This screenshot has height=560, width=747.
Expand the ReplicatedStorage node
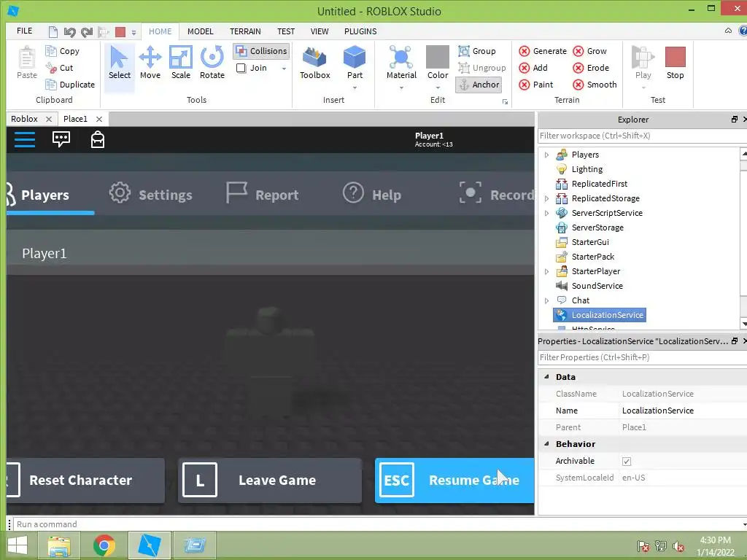click(547, 198)
